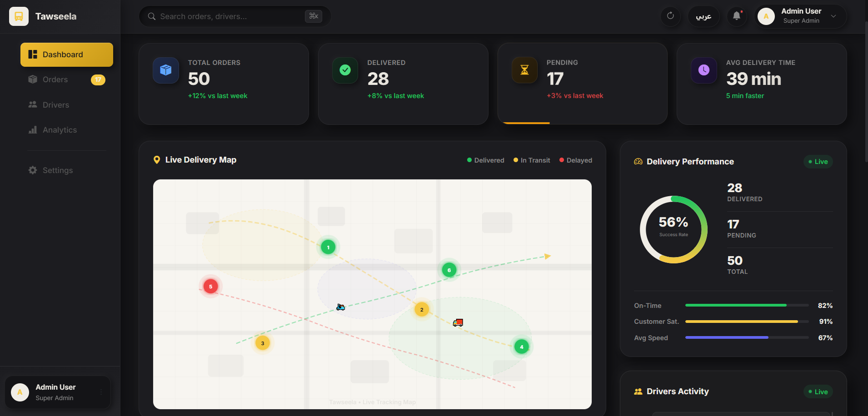
Task: Click the sidebar Admin User avatar
Action: point(20,392)
